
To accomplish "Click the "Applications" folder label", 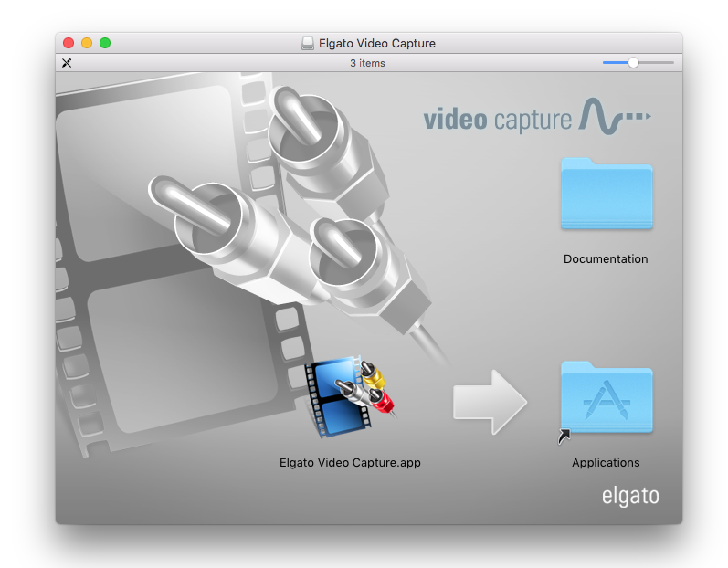I will tap(606, 463).
